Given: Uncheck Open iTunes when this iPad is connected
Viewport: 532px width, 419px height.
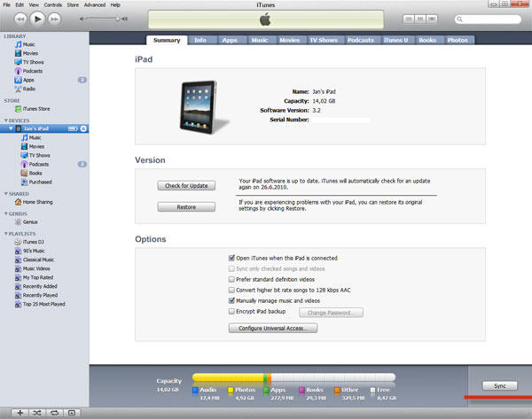Looking at the screenshot, I should 231,258.
